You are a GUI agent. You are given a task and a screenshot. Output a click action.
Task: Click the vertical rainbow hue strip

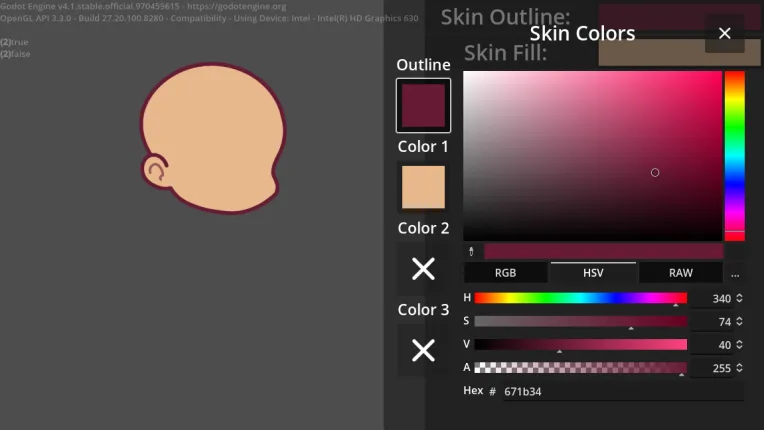pyautogui.click(x=734, y=155)
